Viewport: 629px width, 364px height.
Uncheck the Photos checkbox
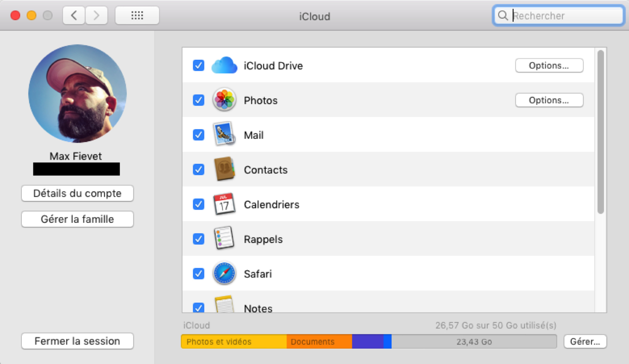pyautogui.click(x=198, y=100)
